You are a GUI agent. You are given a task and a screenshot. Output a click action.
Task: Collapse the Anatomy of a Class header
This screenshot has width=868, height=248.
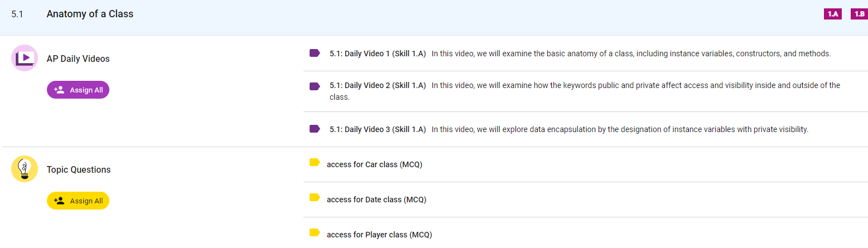click(x=90, y=14)
